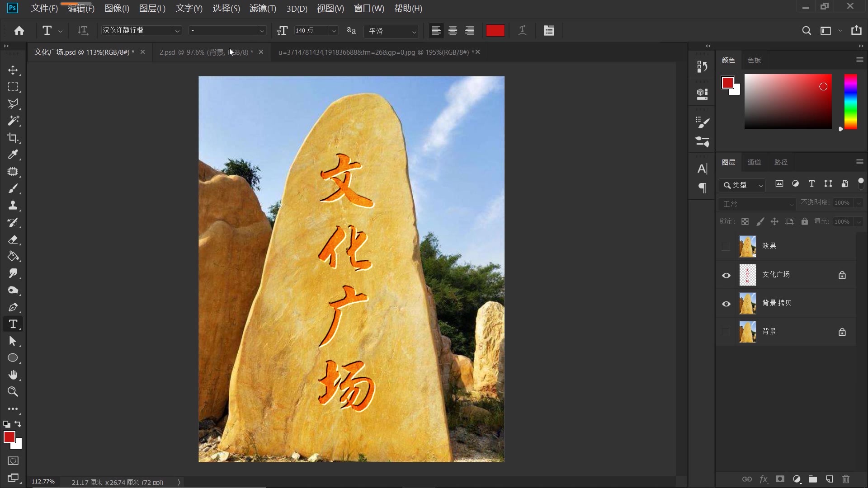Select the Zoom tool
Screen dimensions: 868x488
[x=13, y=392]
